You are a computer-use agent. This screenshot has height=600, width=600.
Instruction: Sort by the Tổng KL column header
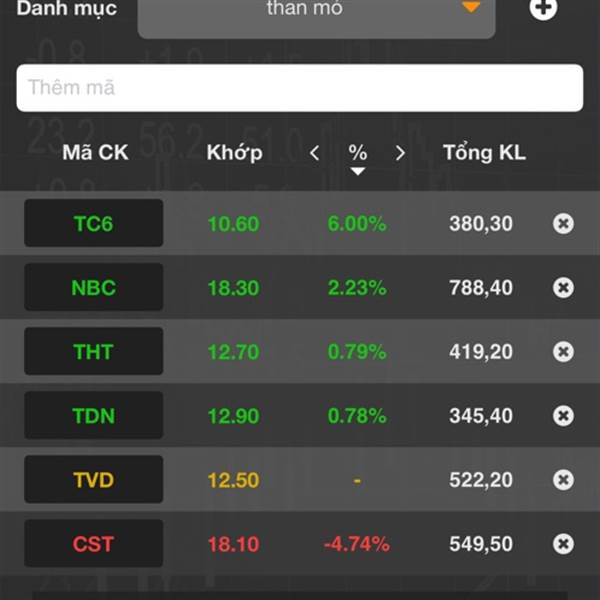point(484,152)
